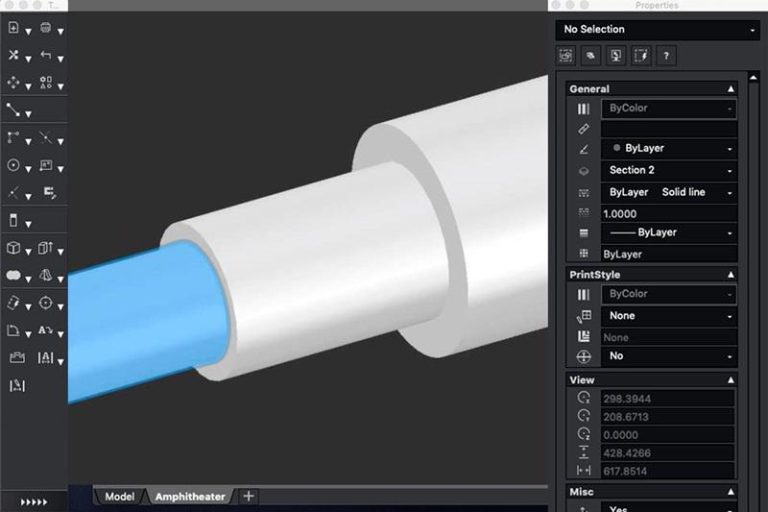Switch to the Amphitheater tab
The image size is (768, 512).
[189, 497]
